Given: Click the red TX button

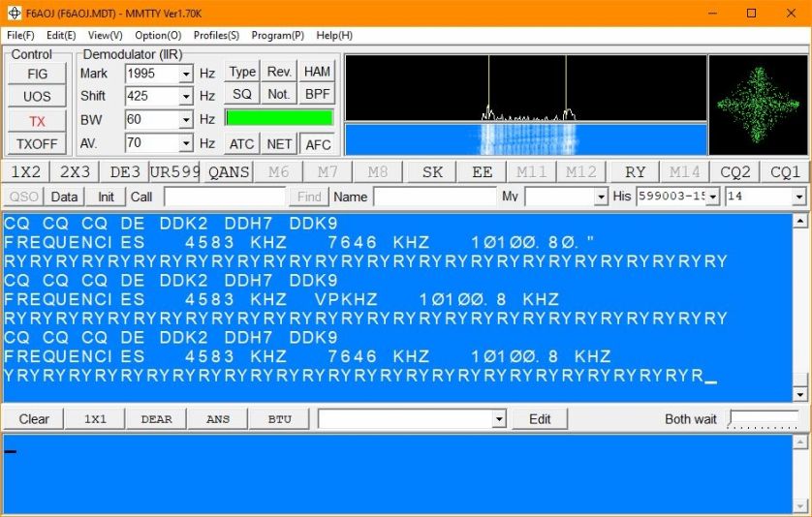Looking at the screenshot, I should coord(38,121).
